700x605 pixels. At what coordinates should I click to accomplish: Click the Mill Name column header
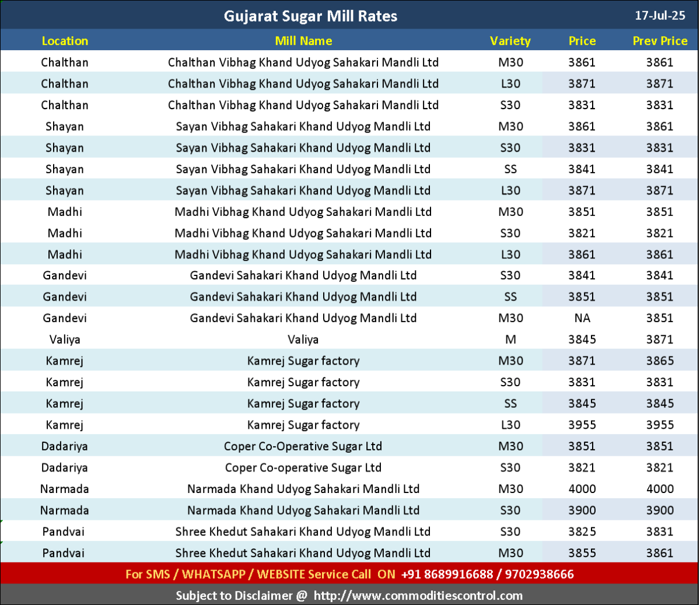coord(303,41)
